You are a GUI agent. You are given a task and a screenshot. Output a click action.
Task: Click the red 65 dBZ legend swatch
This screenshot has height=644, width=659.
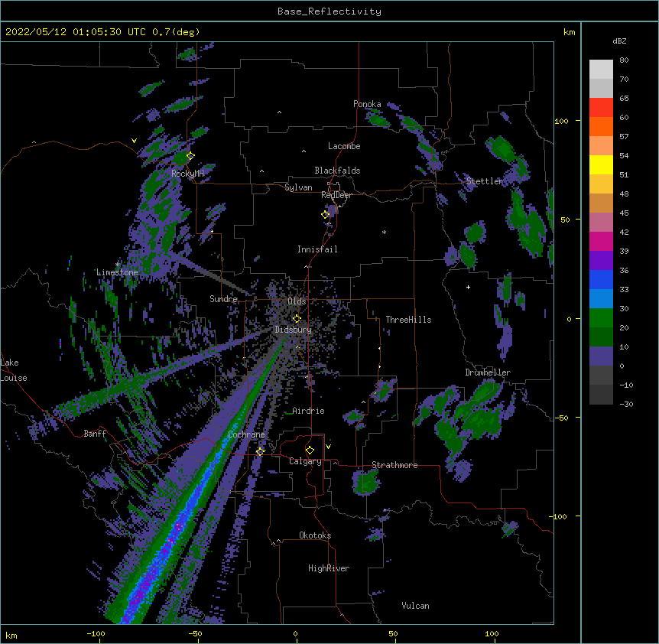[601, 108]
